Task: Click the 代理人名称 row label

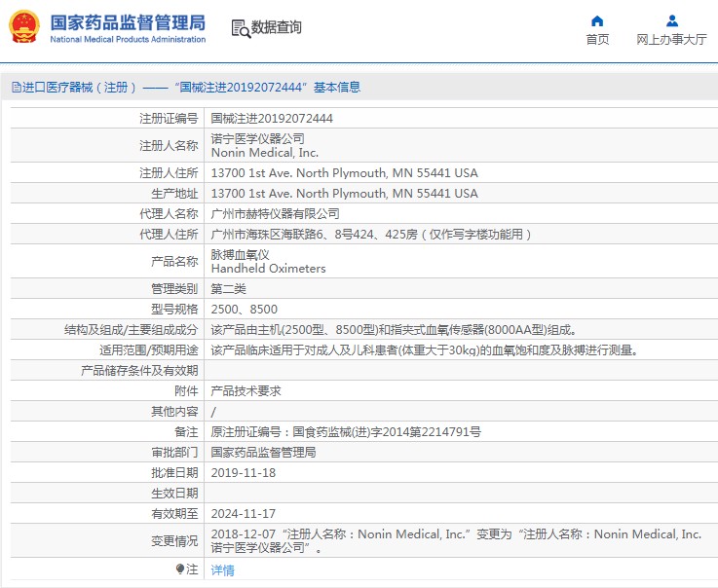Action: tap(169, 214)
